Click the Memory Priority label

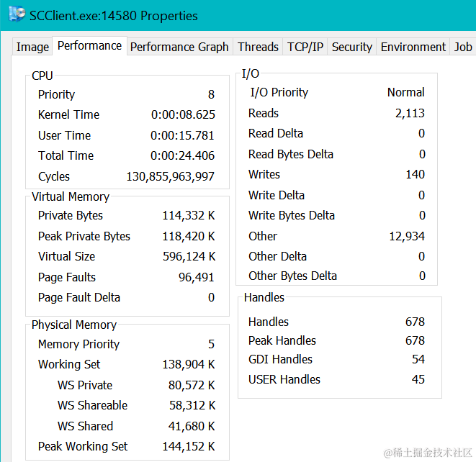[78, 344]
